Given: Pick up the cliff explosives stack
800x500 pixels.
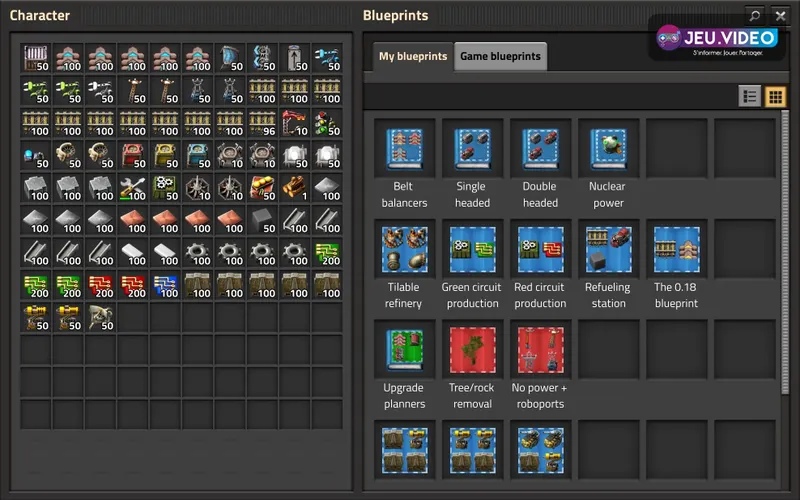Looking at the screenshot, I should pos(262,188).
